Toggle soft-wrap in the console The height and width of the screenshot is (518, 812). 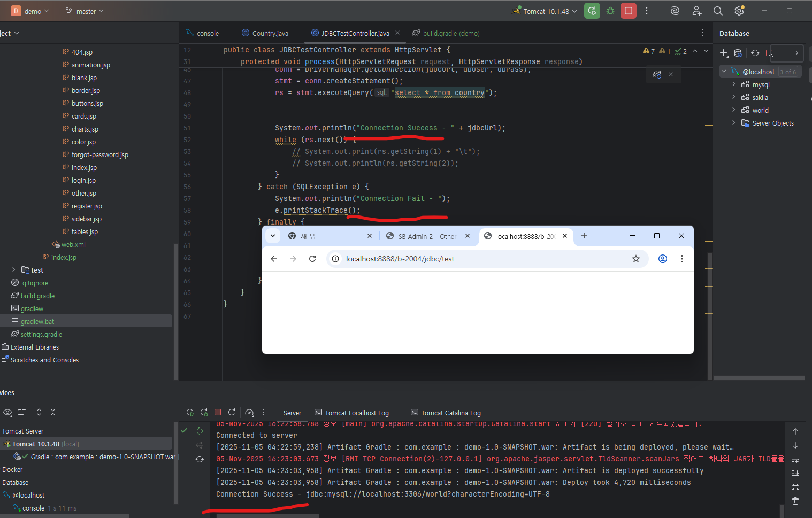pos(795,459)
